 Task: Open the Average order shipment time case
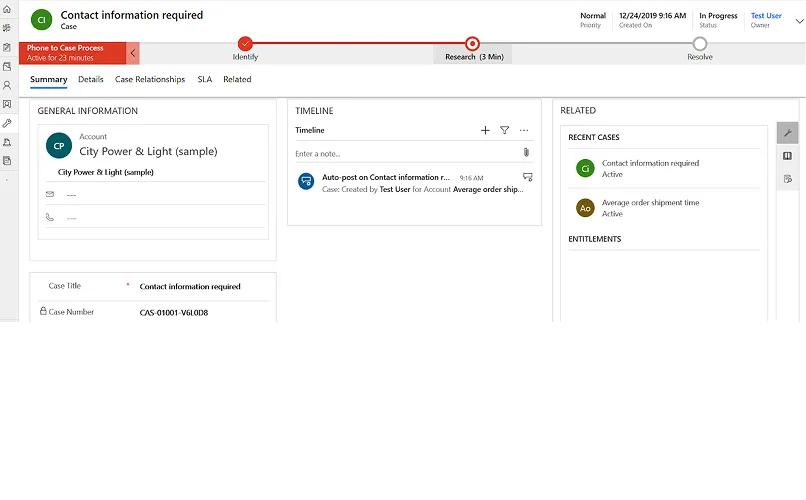(x=650, y=203)
